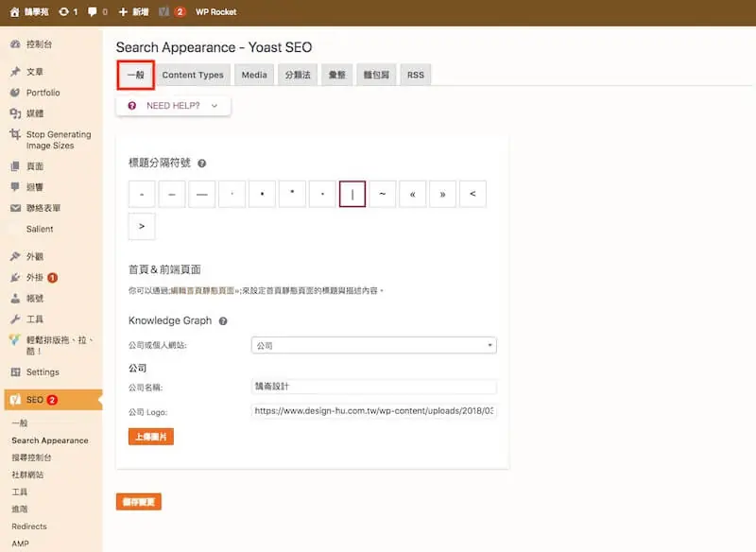Expand the NEED HELP? panel
Screen dimensions: 756x552
pos(173,106)
